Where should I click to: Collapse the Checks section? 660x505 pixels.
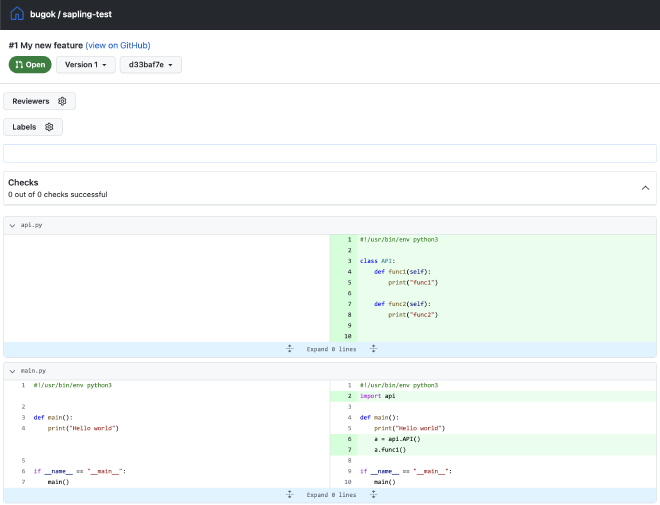coord(645,187)
